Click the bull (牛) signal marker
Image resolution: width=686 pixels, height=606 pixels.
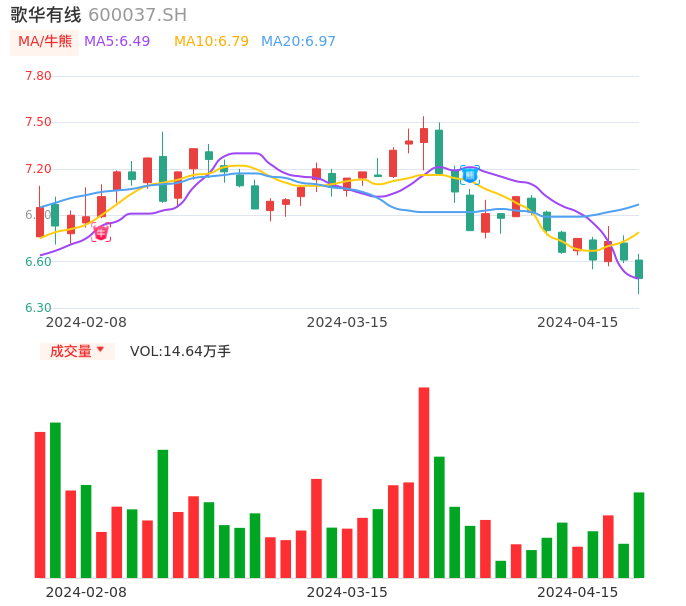point(101,232)
